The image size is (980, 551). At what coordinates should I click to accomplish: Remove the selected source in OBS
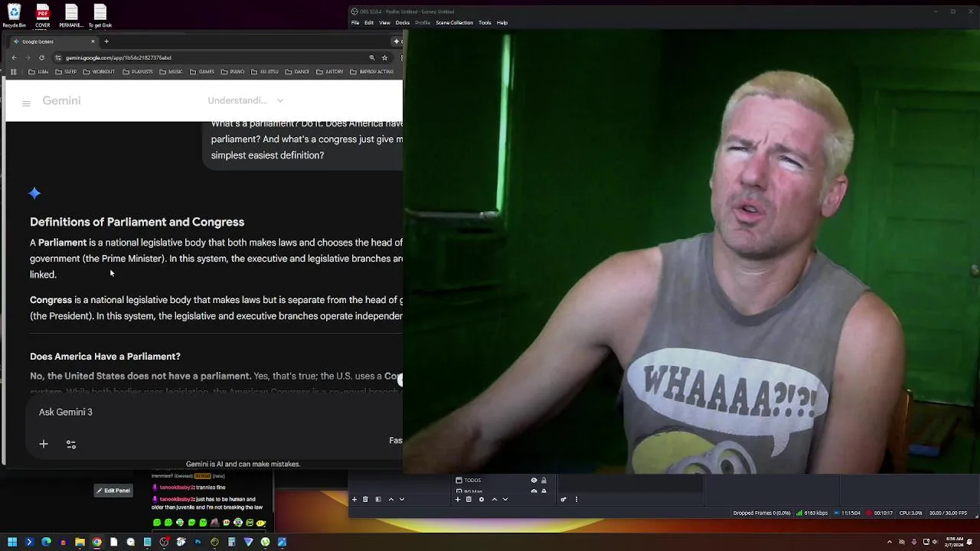(x=469, y=499)
